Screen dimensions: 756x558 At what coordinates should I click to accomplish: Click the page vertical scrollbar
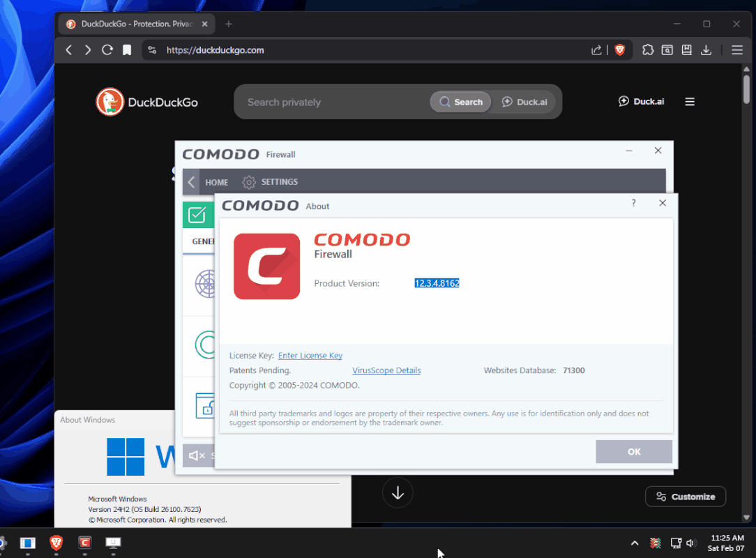tap(747, 279)
